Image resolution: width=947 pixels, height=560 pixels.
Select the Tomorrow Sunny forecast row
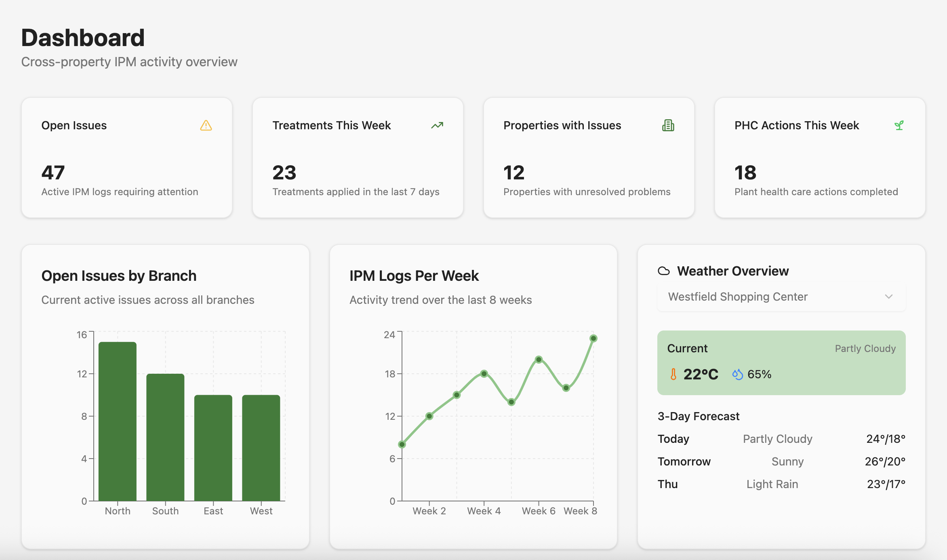click(781, 461)
